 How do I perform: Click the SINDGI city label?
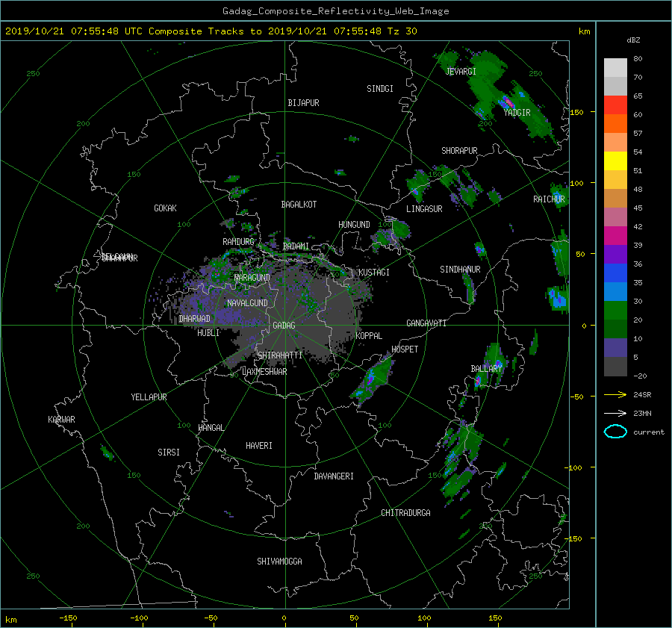tap(380, 89)
